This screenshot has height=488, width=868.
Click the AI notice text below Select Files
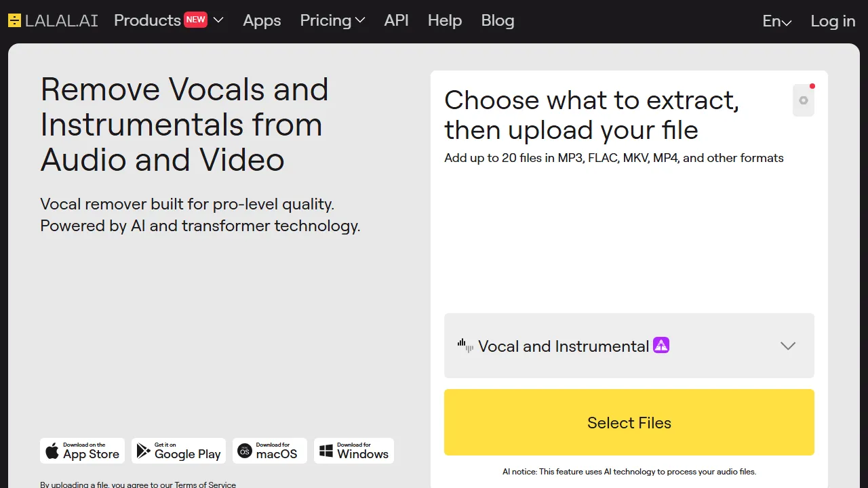click(629, 472)
